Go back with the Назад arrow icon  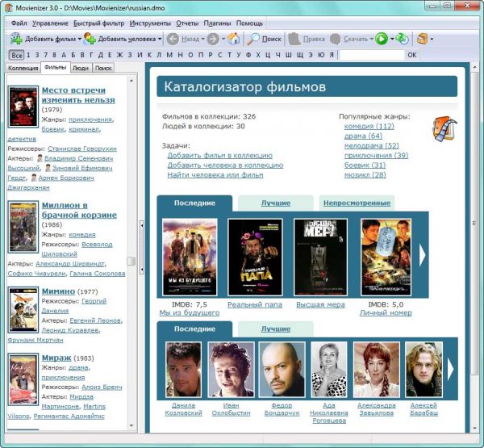click(x=173, y=39)
